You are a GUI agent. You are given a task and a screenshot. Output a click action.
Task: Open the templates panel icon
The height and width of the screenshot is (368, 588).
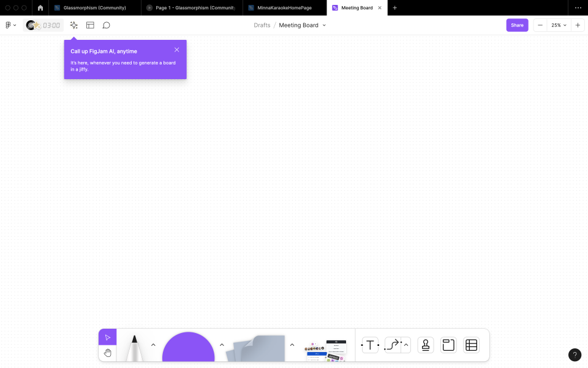(x=90, y=25)
